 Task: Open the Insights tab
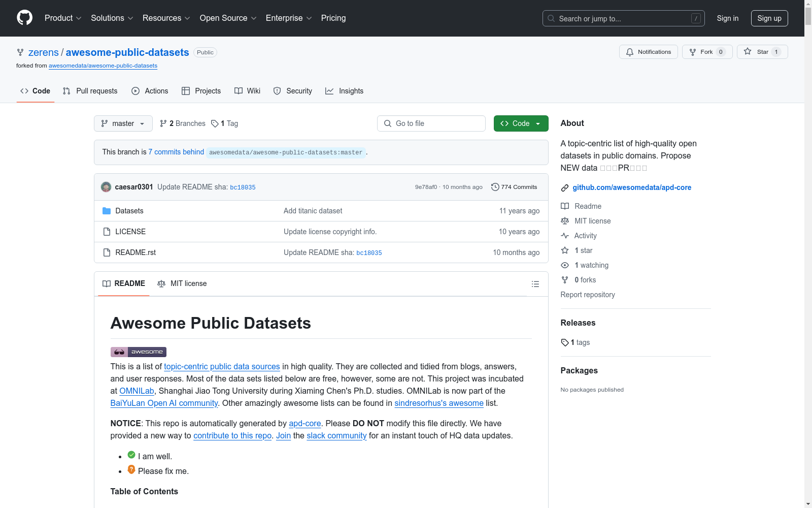(345, 91)
